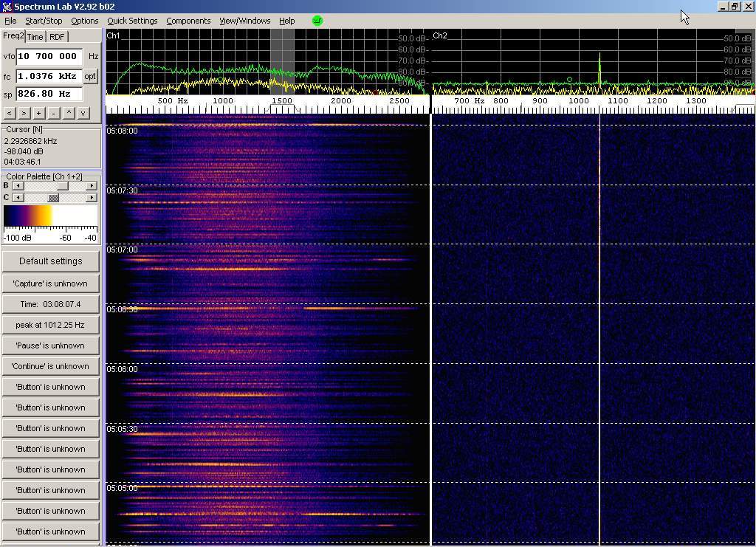Click the vfo frequency input field
Image resolution: width=756 pixels, height=547 pixels.
(x=49, y=56)
